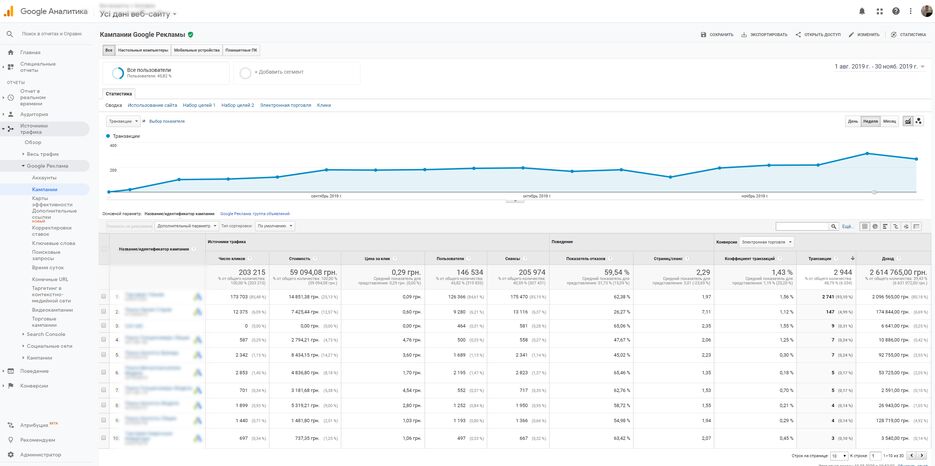Click the Экспортировать export button
The height and width of the screenshot is (466, 935).
pyautogui.click(x=764, y=34)
